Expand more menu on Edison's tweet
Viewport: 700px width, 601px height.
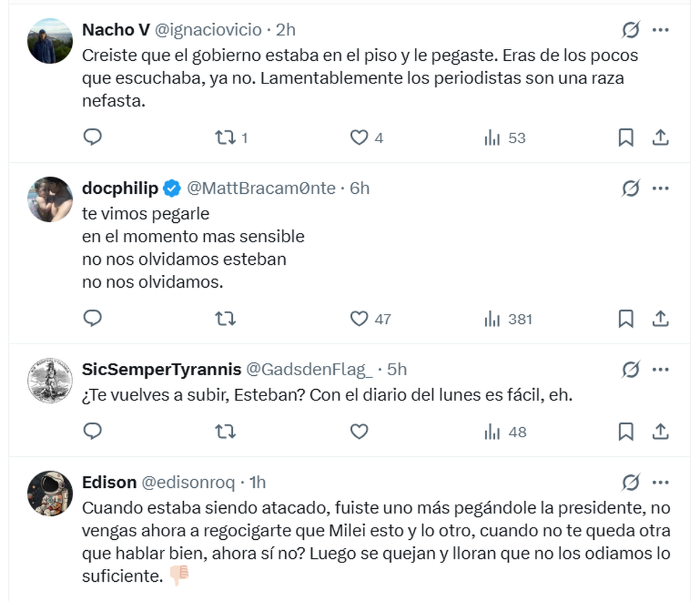660,483
